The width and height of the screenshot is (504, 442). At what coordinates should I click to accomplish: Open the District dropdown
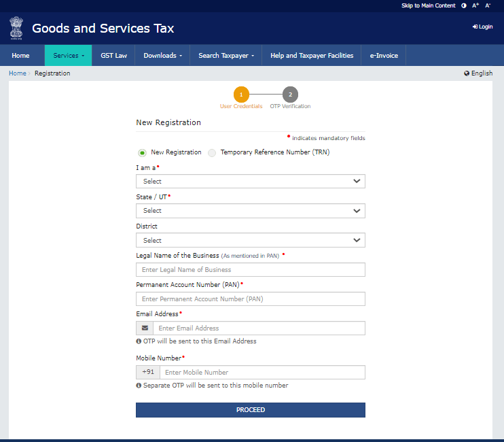[251, 240]
